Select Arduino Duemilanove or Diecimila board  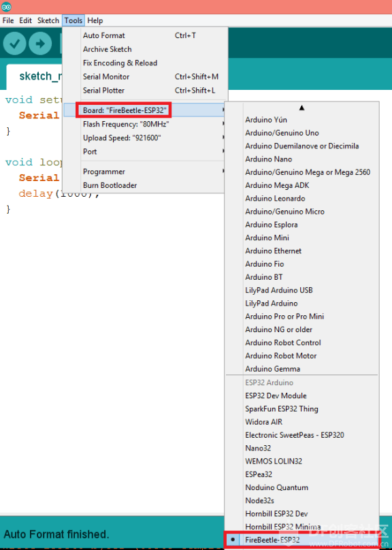click(301, 146)
